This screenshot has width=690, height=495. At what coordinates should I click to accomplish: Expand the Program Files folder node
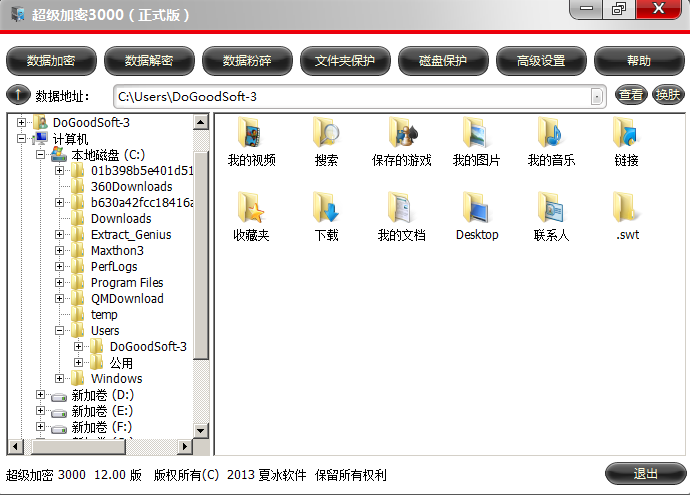59,282
